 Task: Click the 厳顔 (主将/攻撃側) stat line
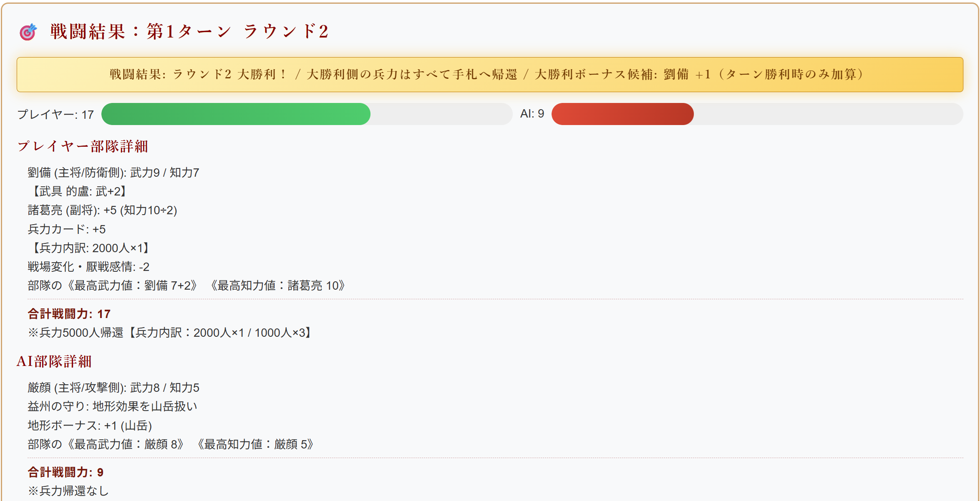point(113,388)
